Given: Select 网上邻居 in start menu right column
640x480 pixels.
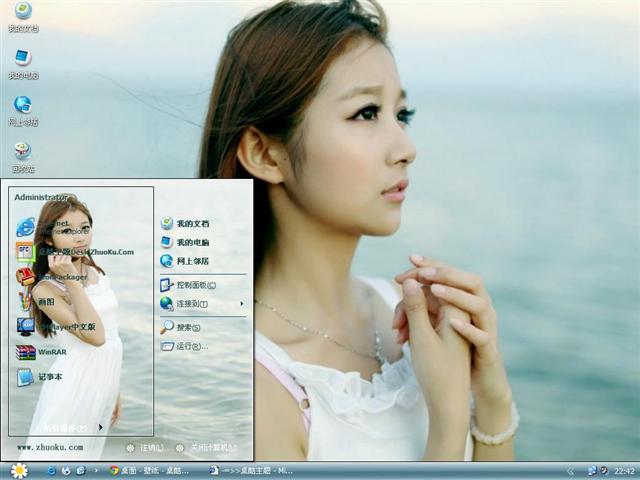Looking at the screenshot, I should point(185,260).
